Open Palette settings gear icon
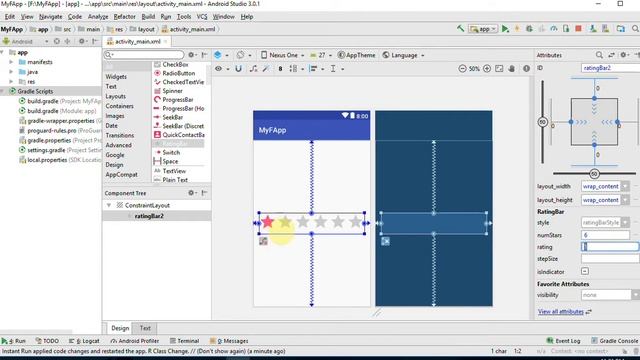Screen dimensions: 640x360 [192, 55]
